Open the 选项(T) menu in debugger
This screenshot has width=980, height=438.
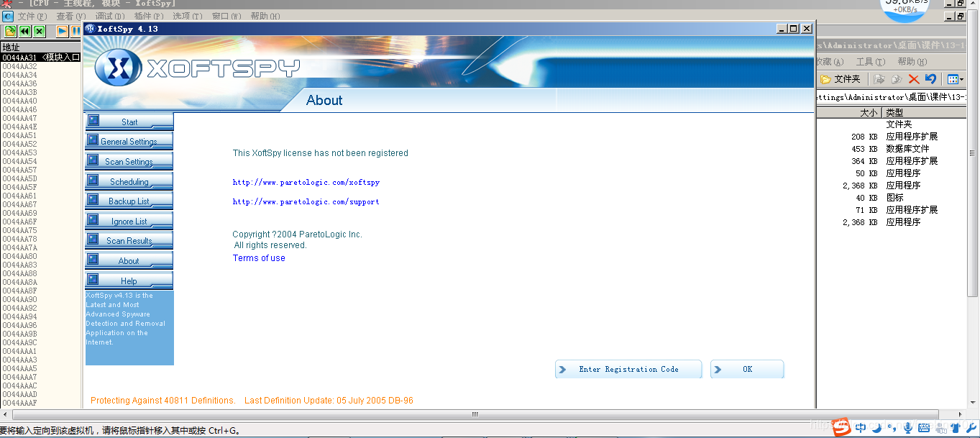188,16
